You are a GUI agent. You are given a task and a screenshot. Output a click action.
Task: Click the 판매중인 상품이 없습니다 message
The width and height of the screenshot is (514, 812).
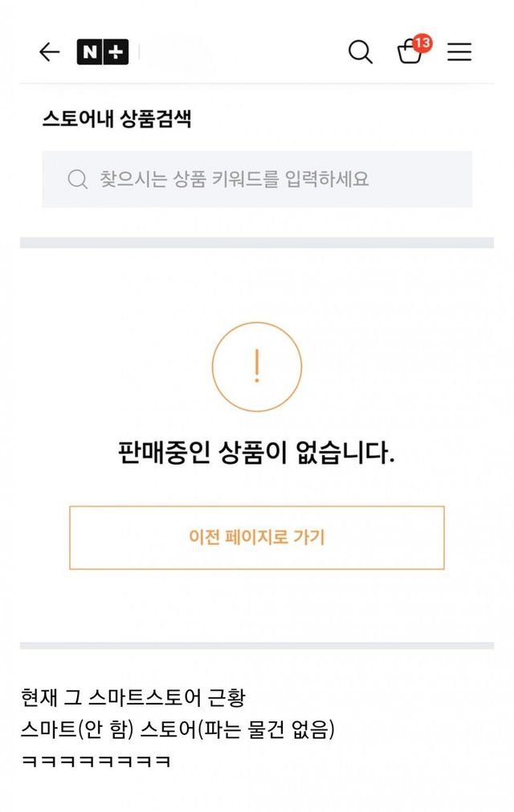pos(257,454)
